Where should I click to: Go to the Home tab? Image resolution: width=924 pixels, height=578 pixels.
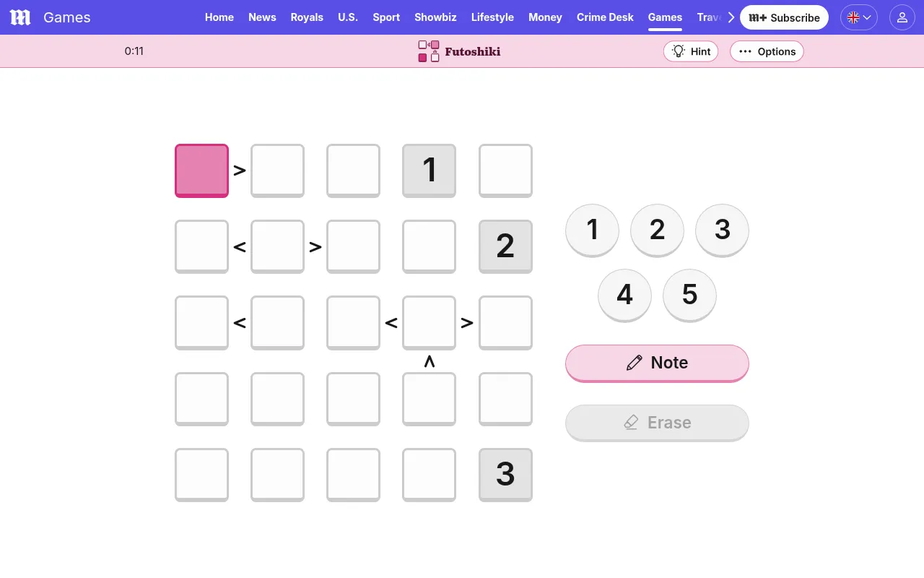pyautogui.click(x=219, y=17)
